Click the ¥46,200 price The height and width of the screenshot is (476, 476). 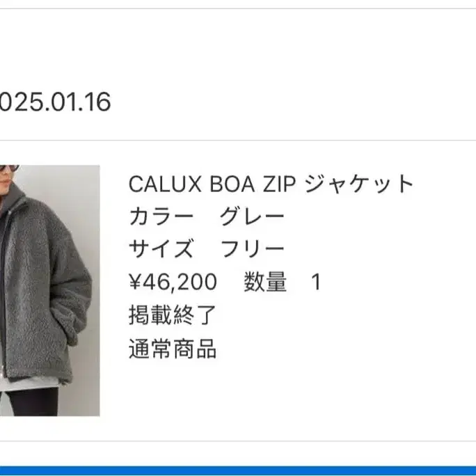point(173,282)
